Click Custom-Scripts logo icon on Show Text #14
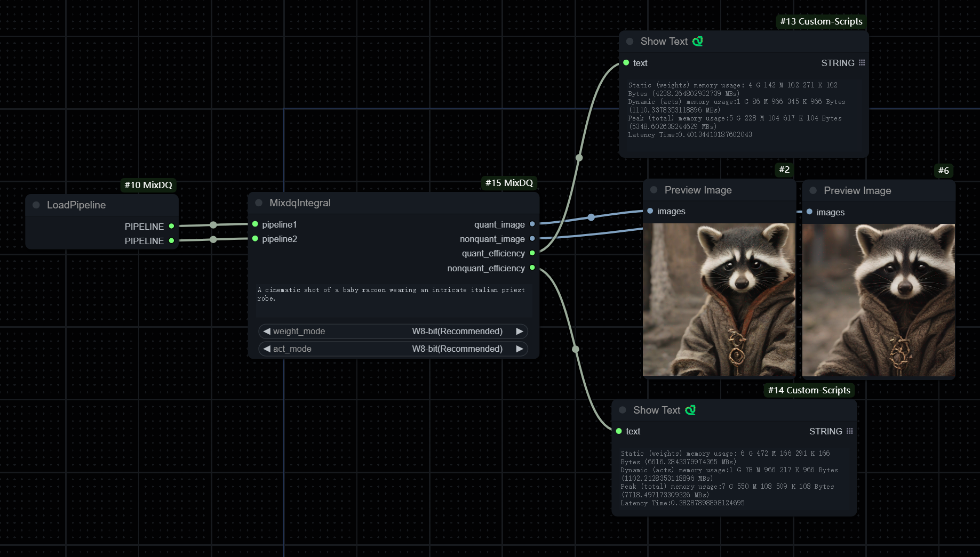980x557 pixels. click(x=690, y=410)
